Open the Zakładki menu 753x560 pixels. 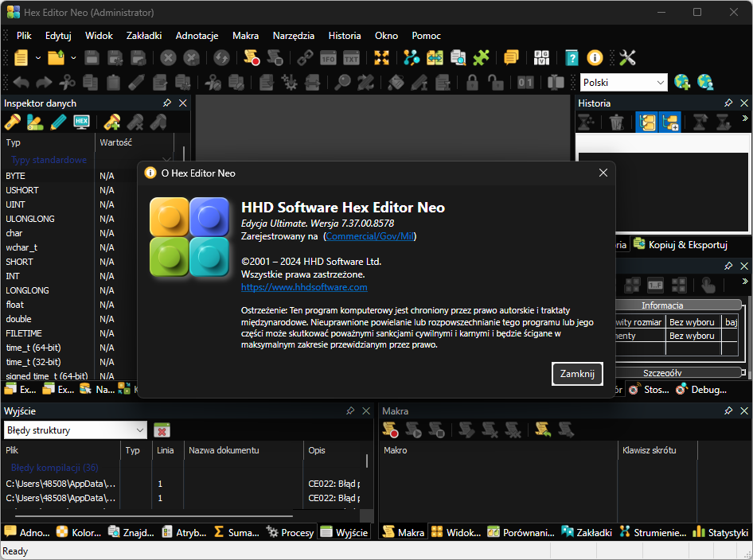point(144,36)
